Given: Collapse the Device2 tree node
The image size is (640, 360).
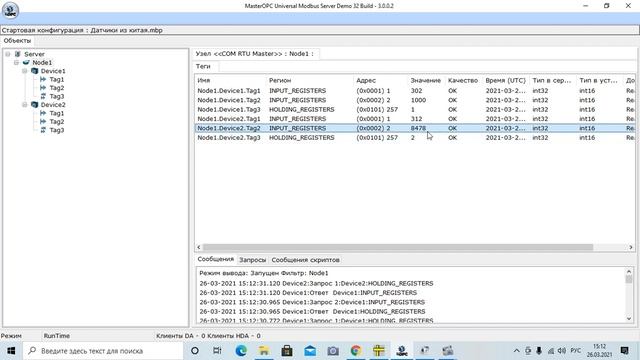Looking at the screenshot, I should [x=24, y=105].
